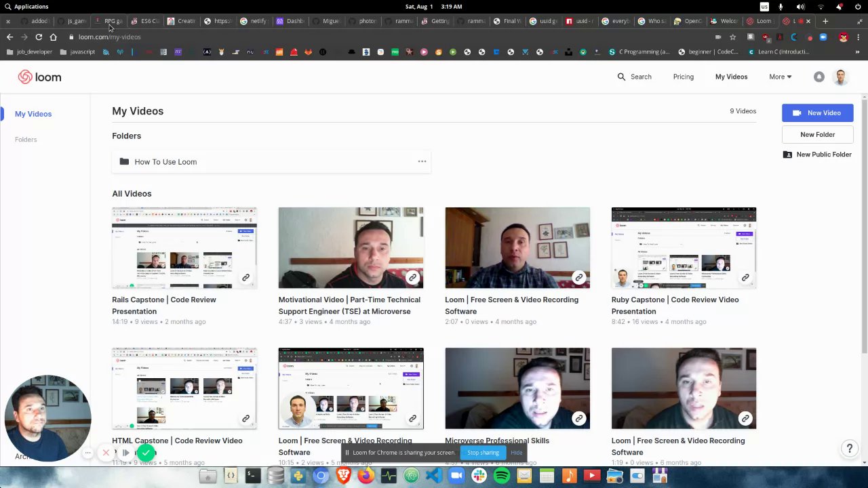Launch Spotify from the dock
Screen dimensions: 868x488
(502, 476)
